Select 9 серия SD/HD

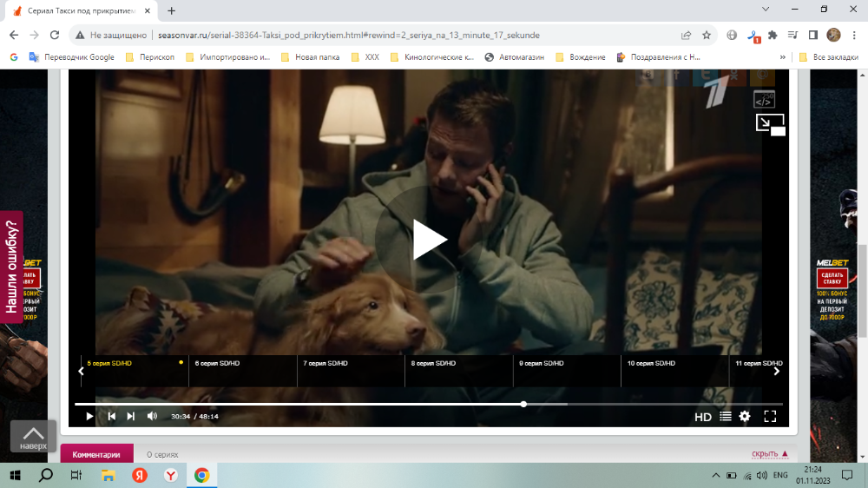568,371
